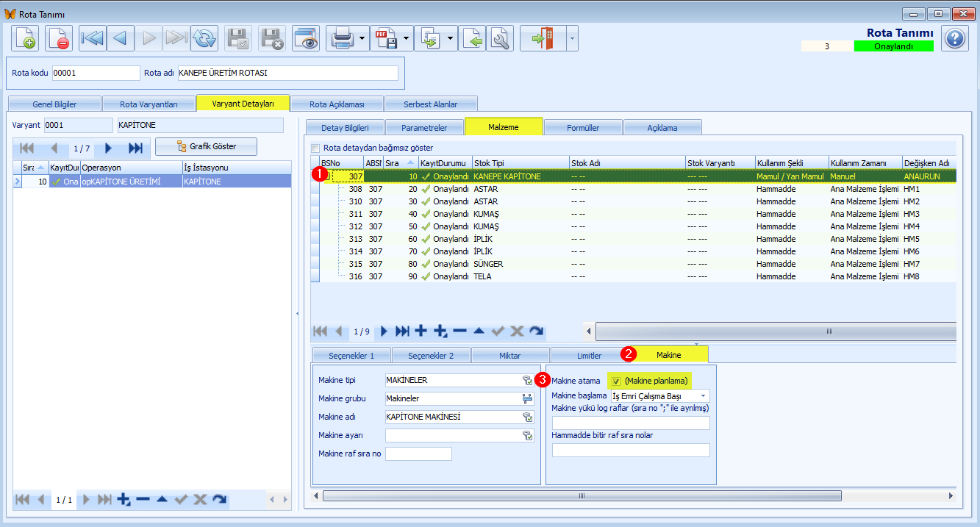Click the Hammadde bitir raf sıra nolar field
Image resolution: width=980 pixels, height=527 pixels.
631,451
